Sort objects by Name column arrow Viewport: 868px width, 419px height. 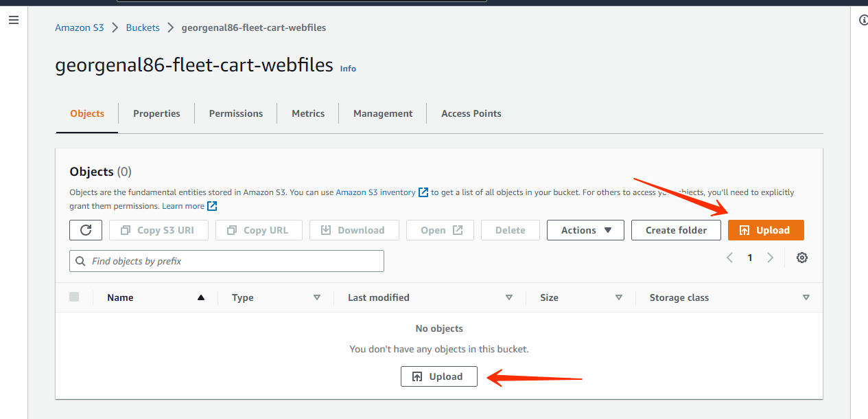coord(201,297)
